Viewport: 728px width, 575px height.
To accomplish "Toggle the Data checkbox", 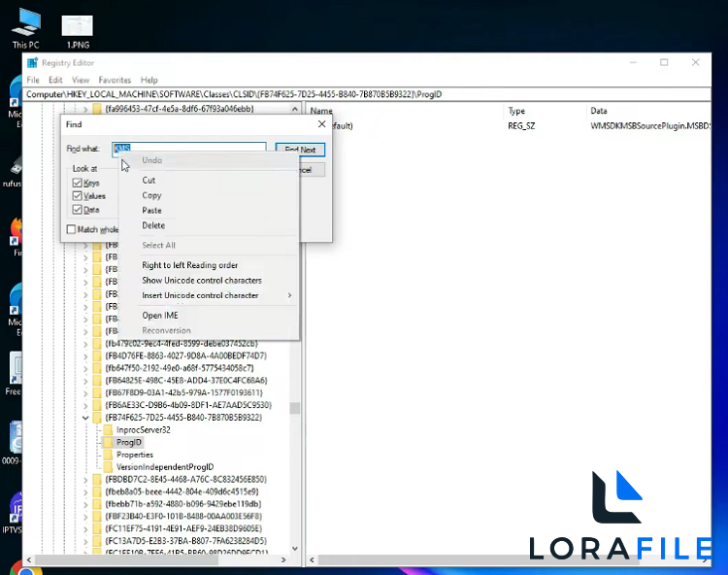I will [77, 210].
